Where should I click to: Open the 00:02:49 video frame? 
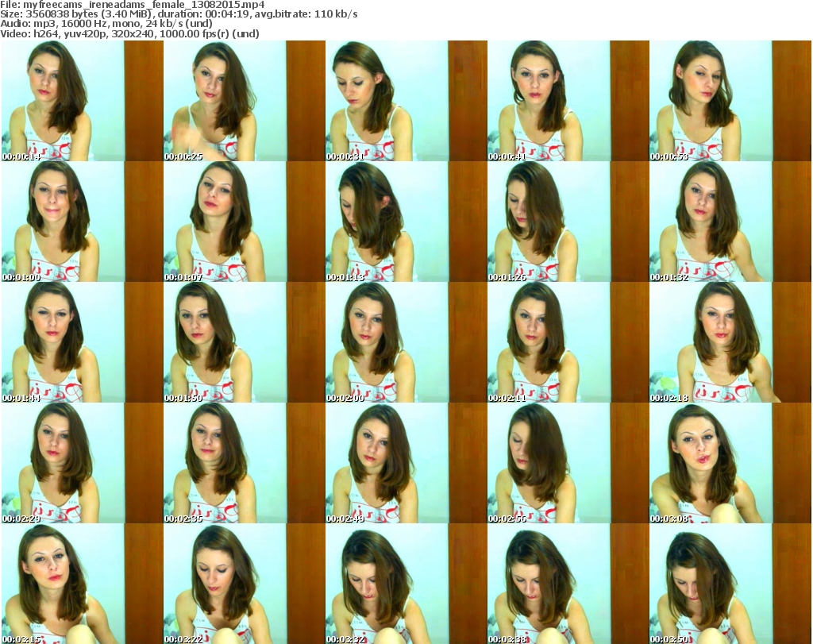(406, 463)
